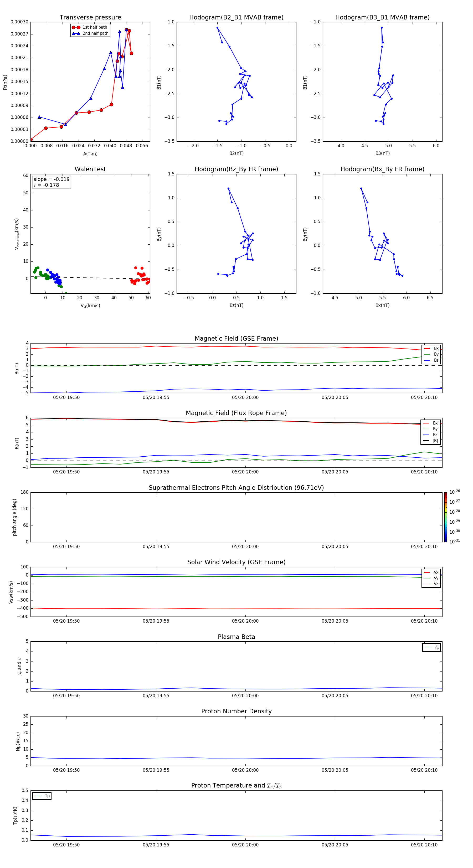Click 'V_A(km/s)' axis label in WalenTest
Viewport: 473px width, 868px height.
pyautogui.click(x=90, y=306)
